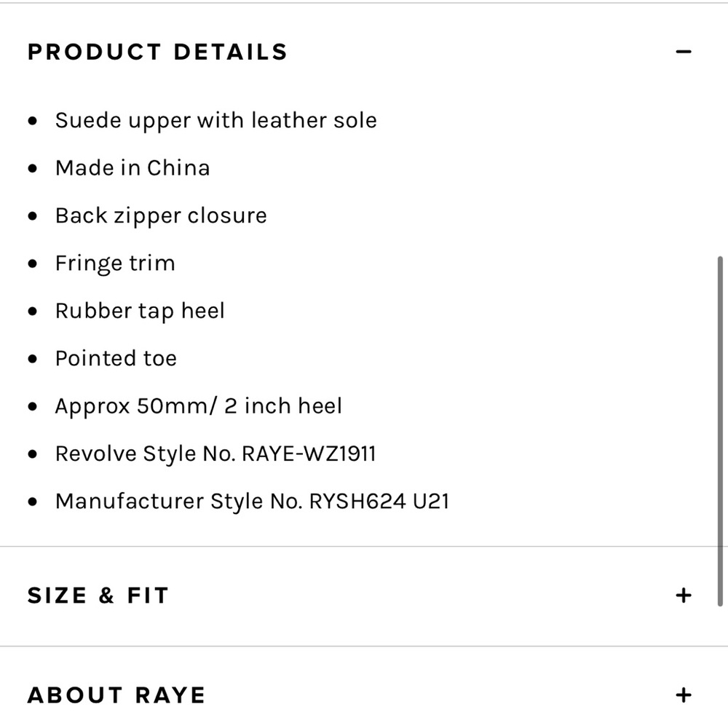Select the Suede upper with leather sole bullet
Screen dimensions: 728x728
[216, 120]
